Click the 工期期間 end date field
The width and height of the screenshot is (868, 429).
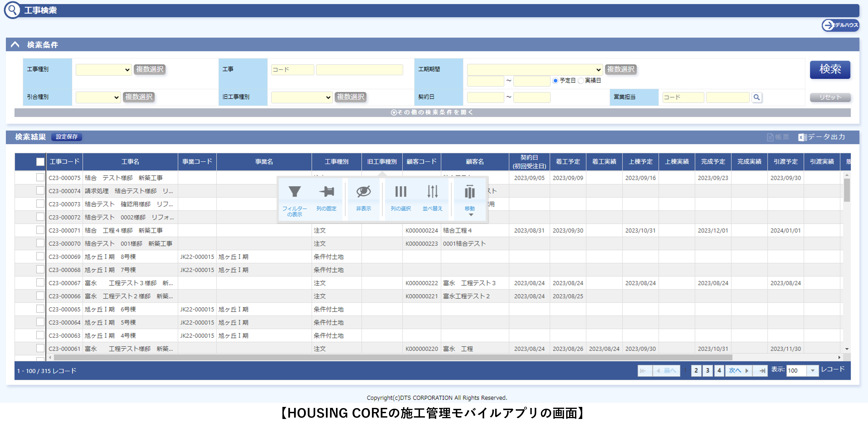point(532,81)
